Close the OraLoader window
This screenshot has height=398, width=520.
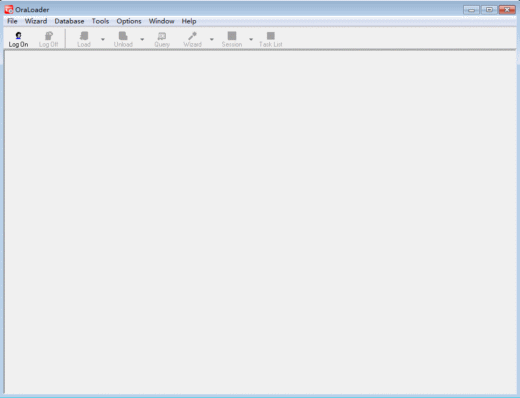click(507, 10)
